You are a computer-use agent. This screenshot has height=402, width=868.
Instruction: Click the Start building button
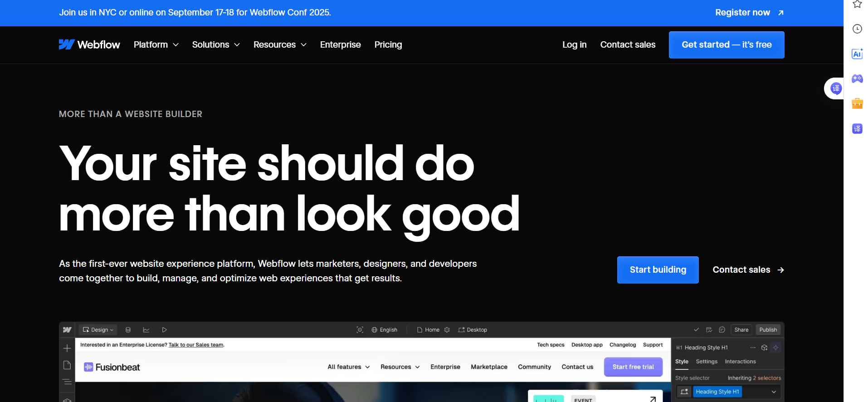658,270
